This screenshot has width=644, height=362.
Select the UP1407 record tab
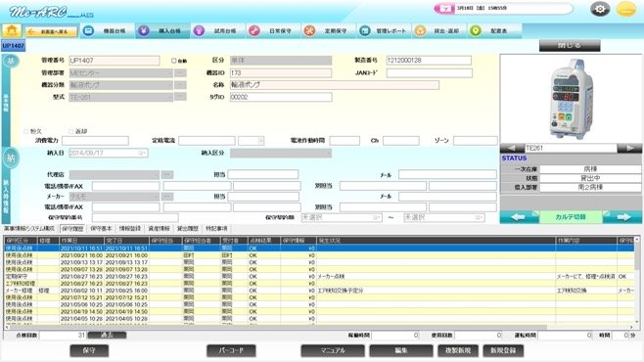click(13, 46)
